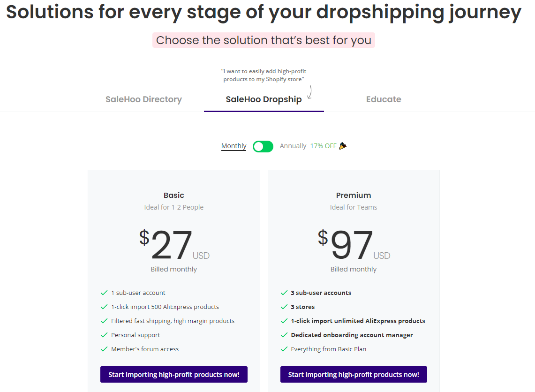535x392 pixels.
Task: Click the Annually billing label
Action: pos(293,146)
